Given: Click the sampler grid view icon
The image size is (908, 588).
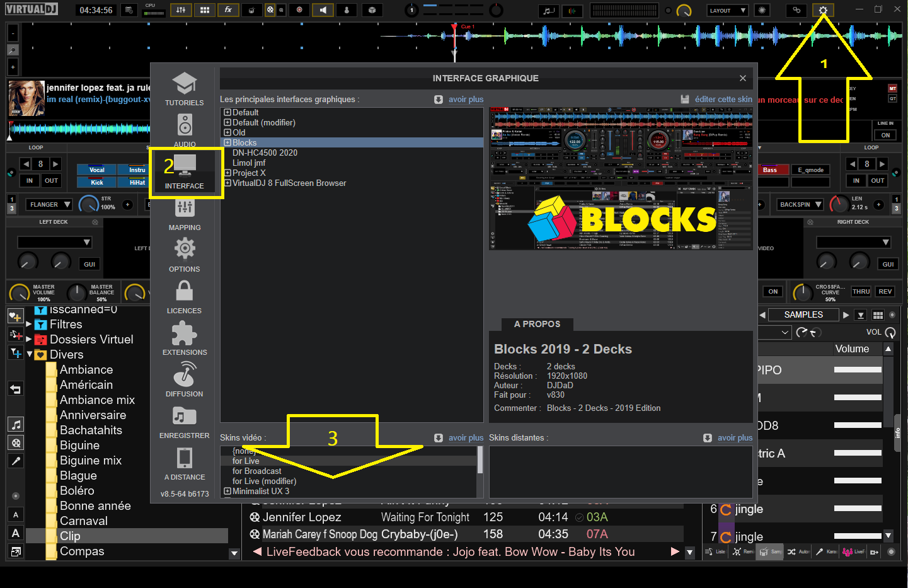Looking at the screenshot, I should 878,315.
